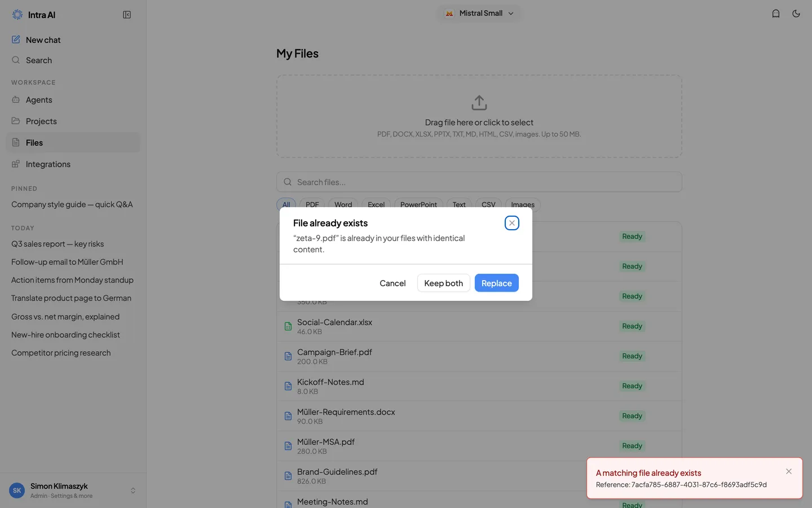This screenshot has height=508, width=812.
Task: Open the notifications bell icon
Action: (x=776, y=14)
